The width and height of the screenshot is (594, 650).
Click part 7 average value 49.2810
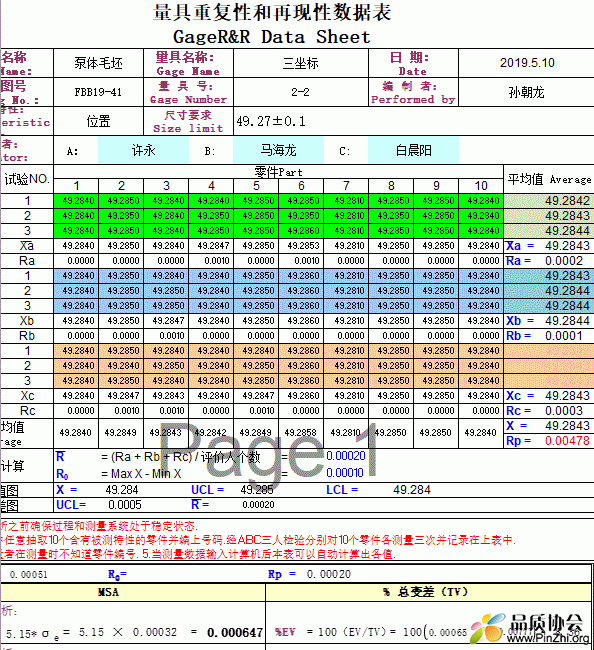(x=345, y=433)
